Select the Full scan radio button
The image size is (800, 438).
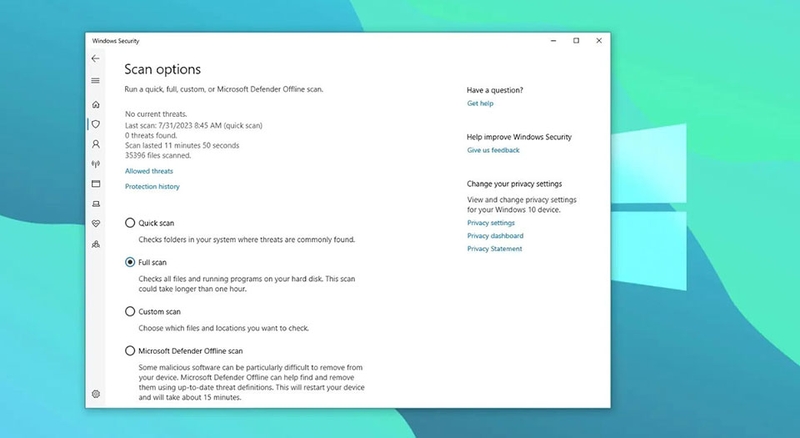pos(130,262)
